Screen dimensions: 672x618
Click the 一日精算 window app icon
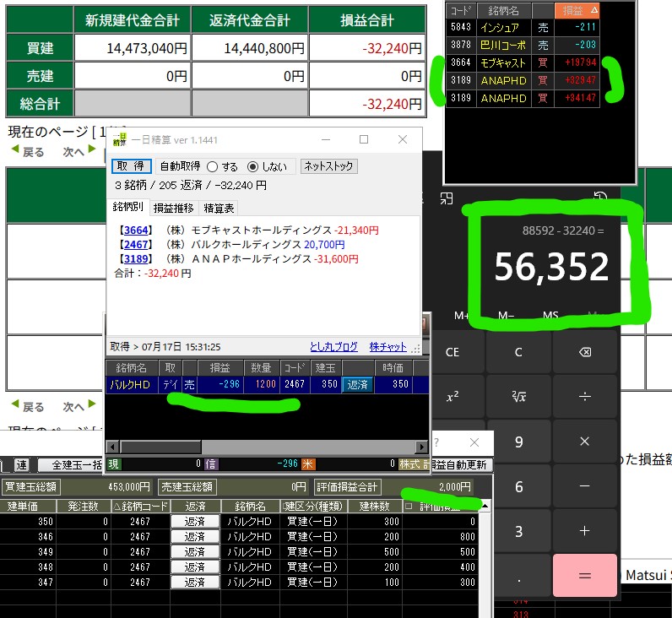click(120, 139)
